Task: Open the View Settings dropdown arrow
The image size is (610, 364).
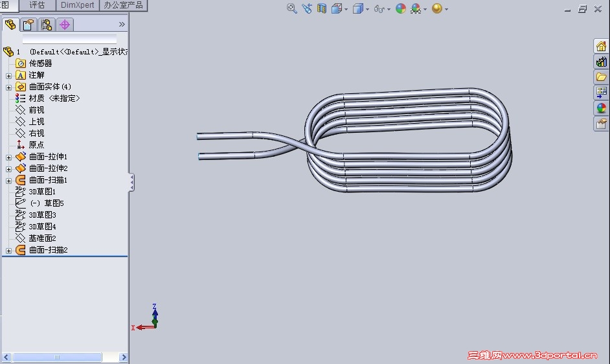Action: point(446,9)
